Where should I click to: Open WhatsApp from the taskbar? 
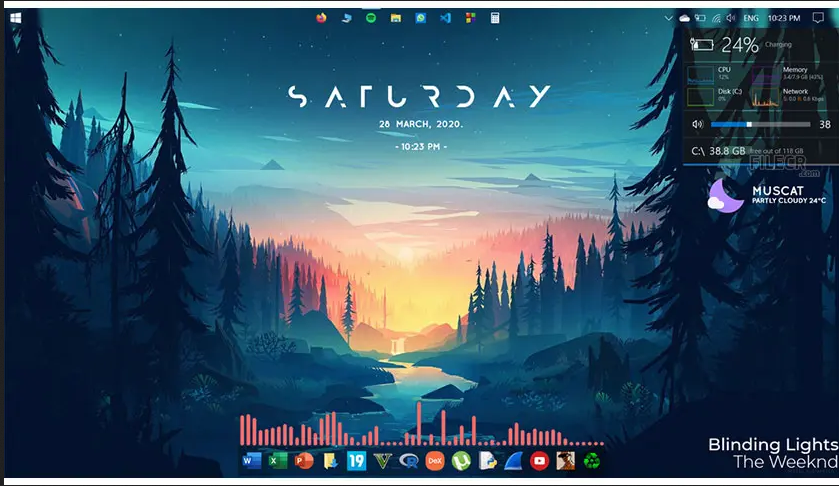[x=421, y=18]
